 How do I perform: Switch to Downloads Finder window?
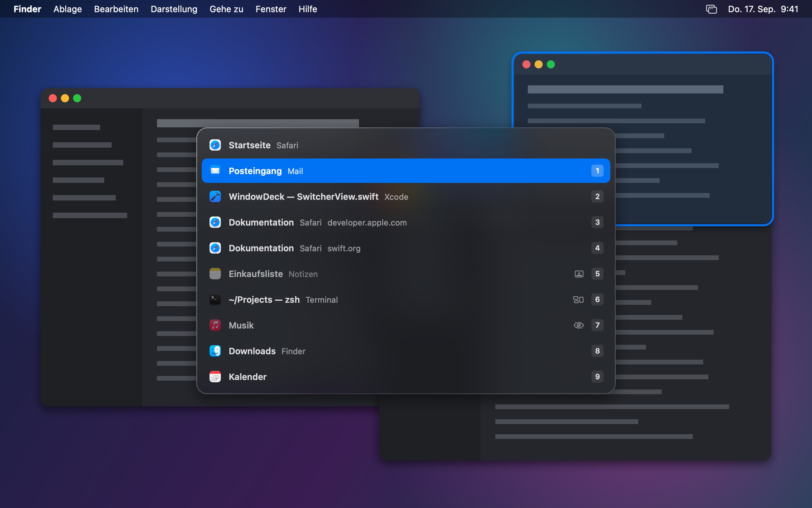(x=406, y=351)
